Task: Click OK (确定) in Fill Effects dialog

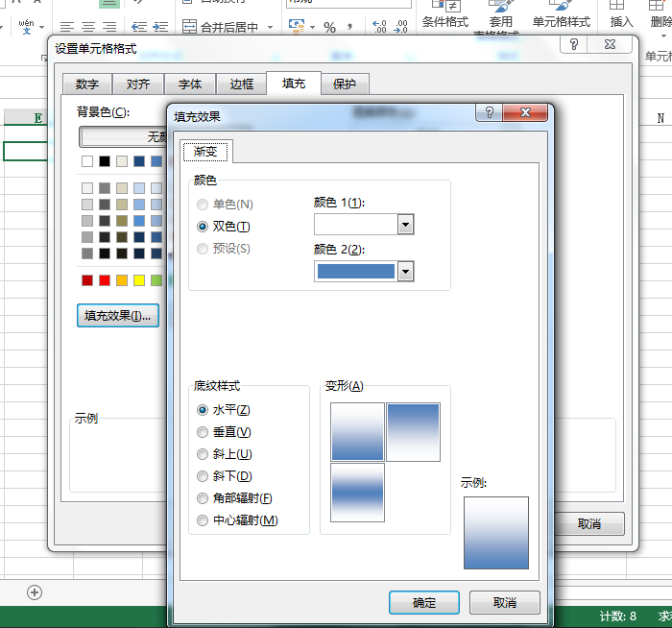Action: pos(424,603)
